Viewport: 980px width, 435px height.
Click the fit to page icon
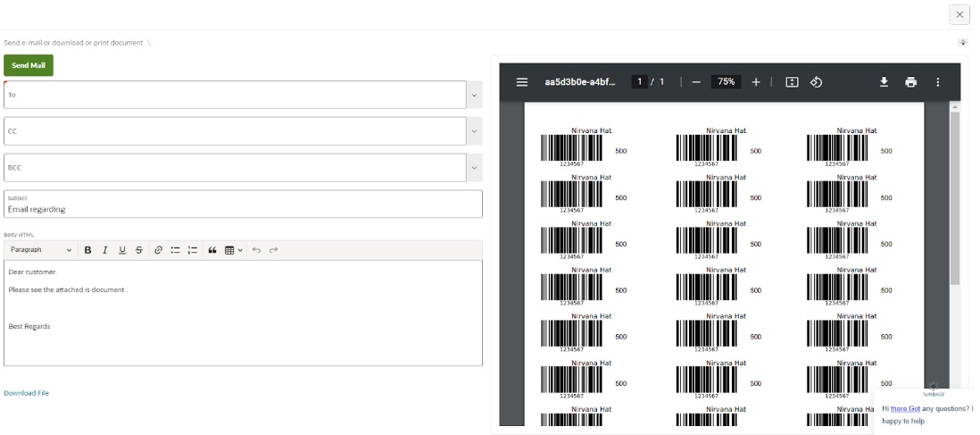792,82
